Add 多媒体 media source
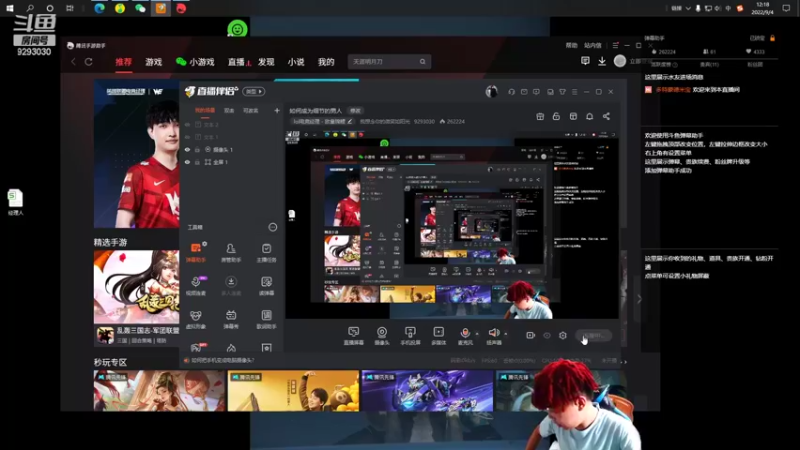Viewport: 800px width, 450px height. click(438, 336)
